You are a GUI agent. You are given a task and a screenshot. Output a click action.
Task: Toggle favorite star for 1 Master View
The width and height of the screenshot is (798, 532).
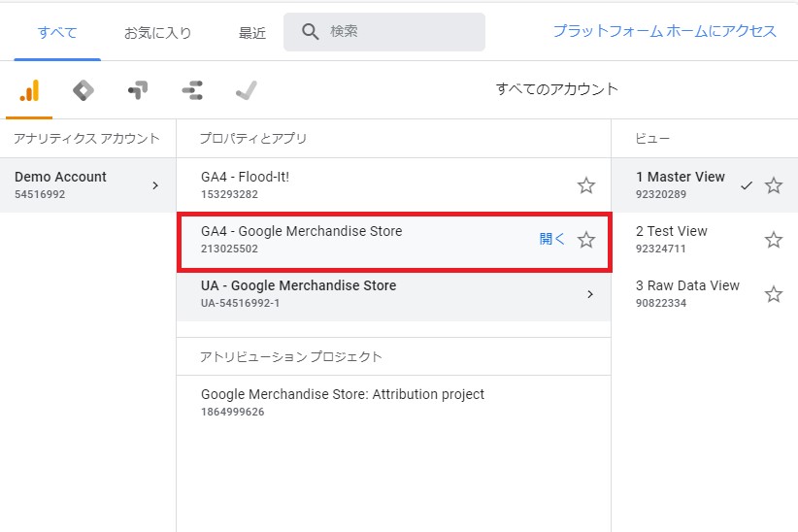tap(774, 185)
